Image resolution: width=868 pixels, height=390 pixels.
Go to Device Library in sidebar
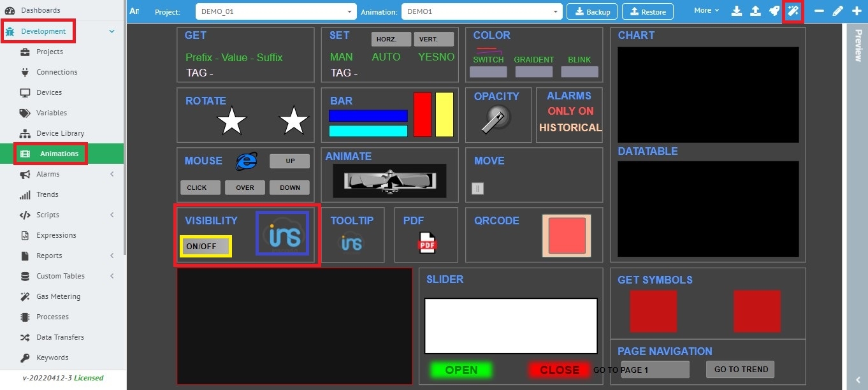click(60, 133)
